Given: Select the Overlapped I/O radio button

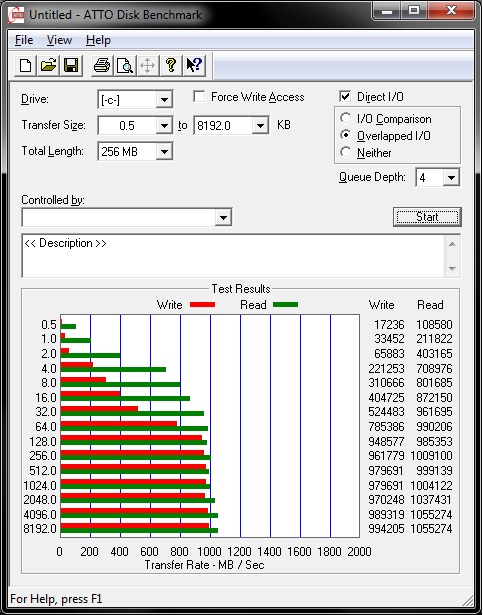Looking at the screenshot, I should click(x=346, y=135).
